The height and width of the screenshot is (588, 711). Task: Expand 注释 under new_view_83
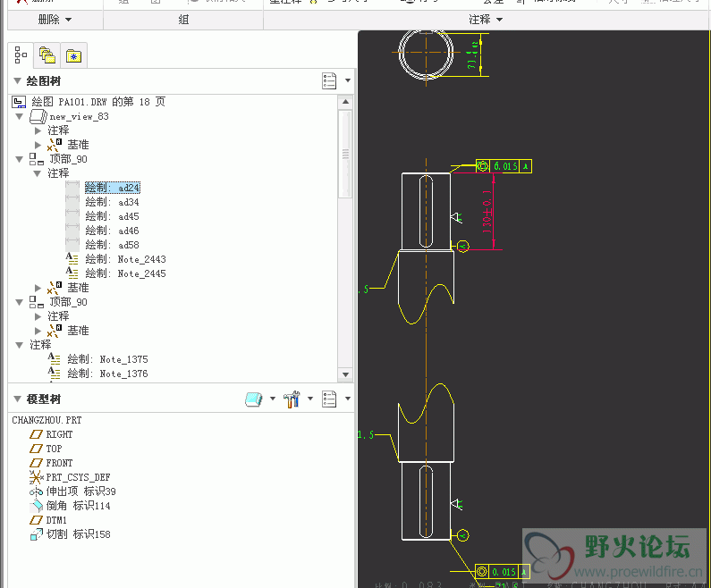click(38, 131)
